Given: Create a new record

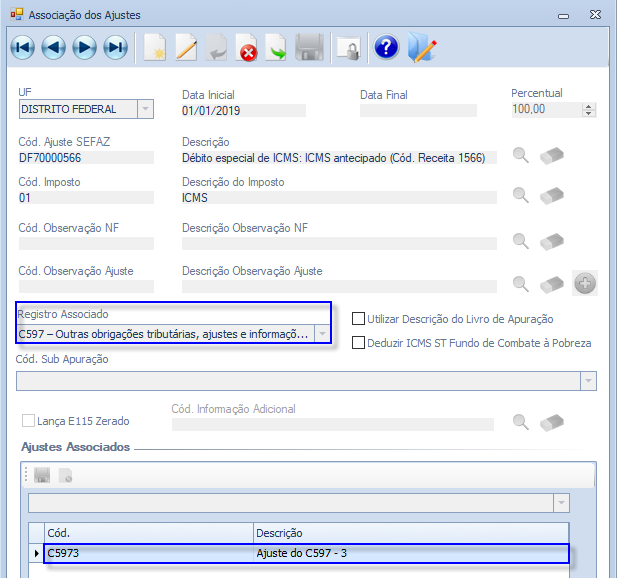Looking at the screenshot, I should pos(155,48).
